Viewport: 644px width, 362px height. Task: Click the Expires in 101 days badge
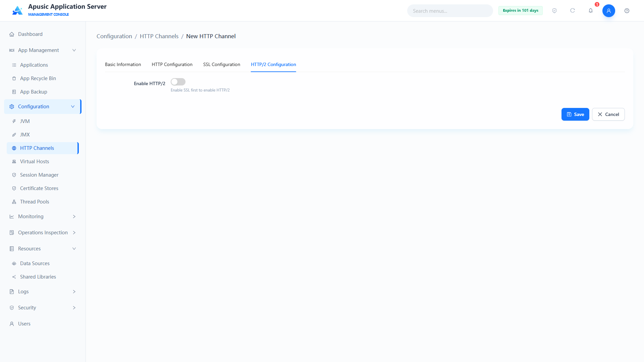tap(521, 10)
